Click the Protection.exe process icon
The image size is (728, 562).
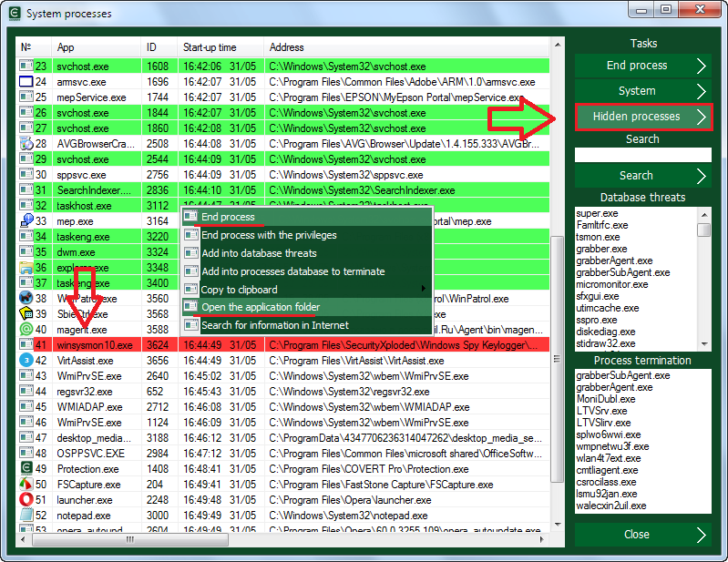[x=26, y=469]
